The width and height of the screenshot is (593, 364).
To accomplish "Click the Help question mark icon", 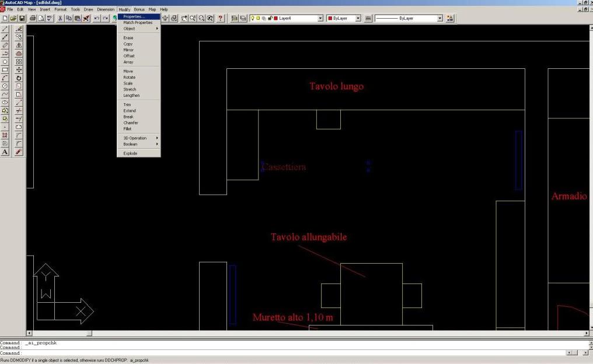I will (221, 18).
